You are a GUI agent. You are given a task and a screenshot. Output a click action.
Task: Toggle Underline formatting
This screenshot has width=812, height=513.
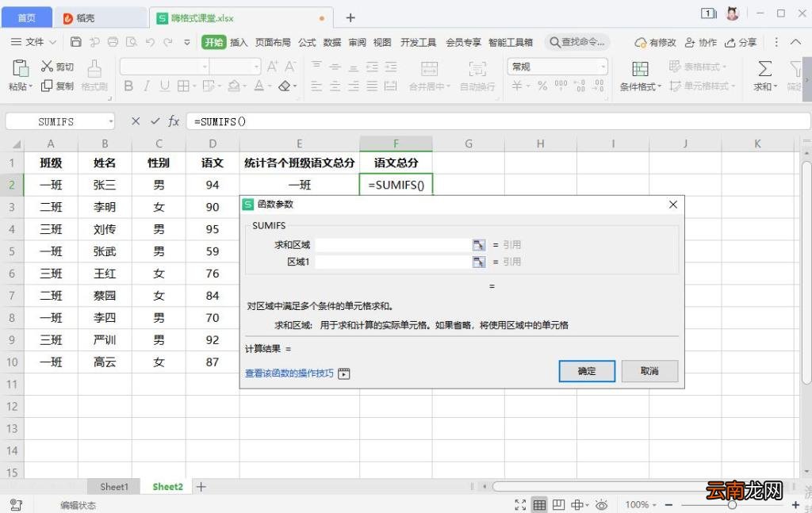coord(165,86)
